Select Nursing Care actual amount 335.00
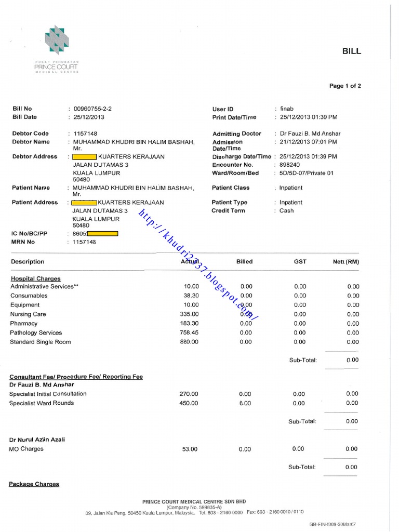399x532 pixels. tap(189, 314)
